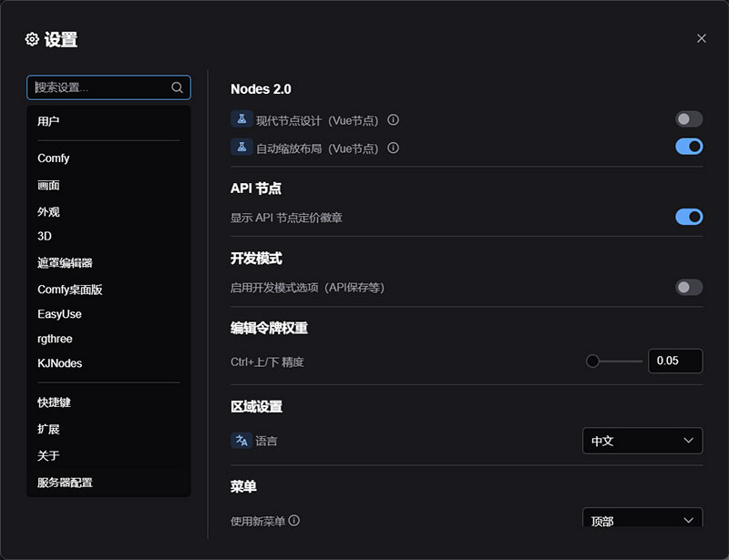Click the flask icon beside 现代节点设计
Viewport: 729px width, 560px height.
click(241, 119)
